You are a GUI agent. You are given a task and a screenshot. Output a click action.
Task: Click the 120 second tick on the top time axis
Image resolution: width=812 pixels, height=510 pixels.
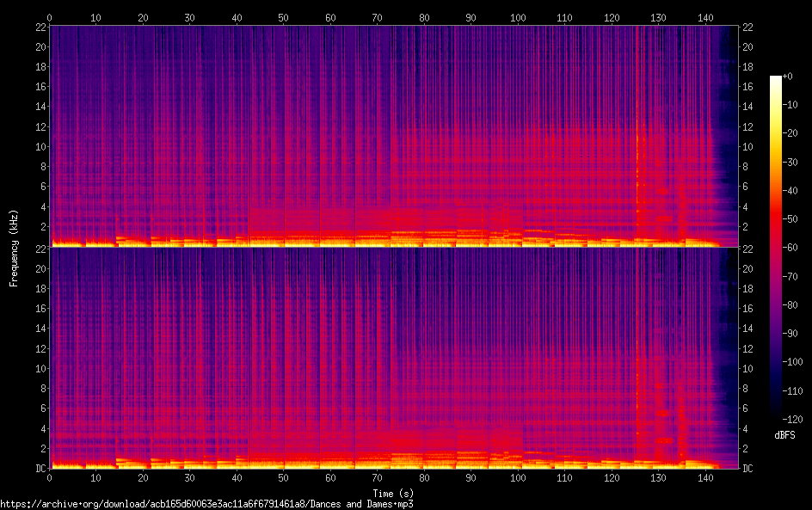(611, 18)
